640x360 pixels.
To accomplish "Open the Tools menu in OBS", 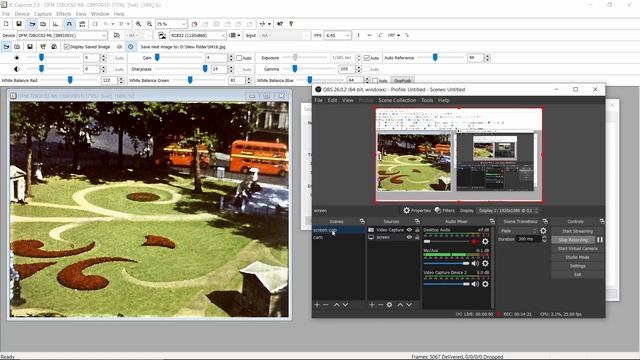I will (x=427, y=100).
